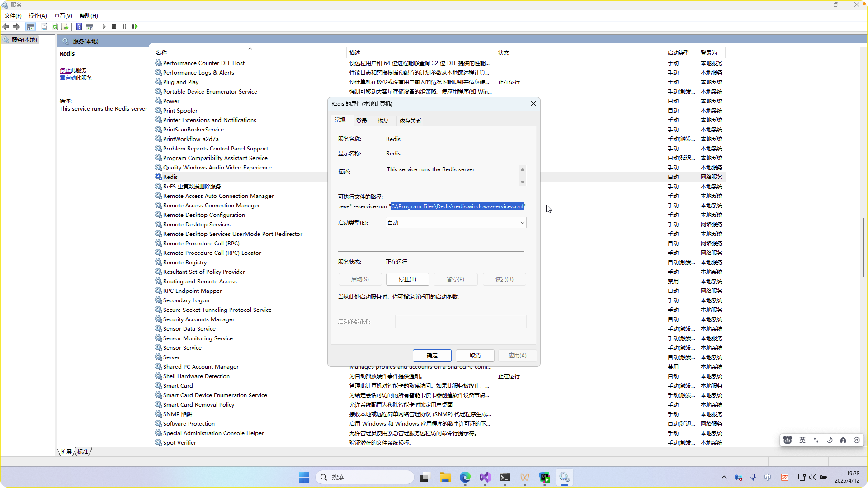This screenshot has height=488, width=868.
Task: Select the Remote Registry service row
Action: [x=184, y=263]
